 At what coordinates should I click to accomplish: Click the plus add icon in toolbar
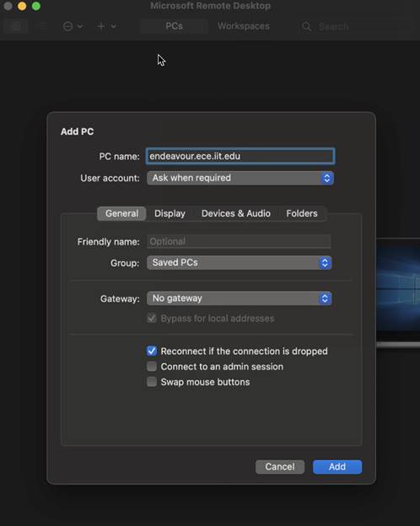point(101,26)
